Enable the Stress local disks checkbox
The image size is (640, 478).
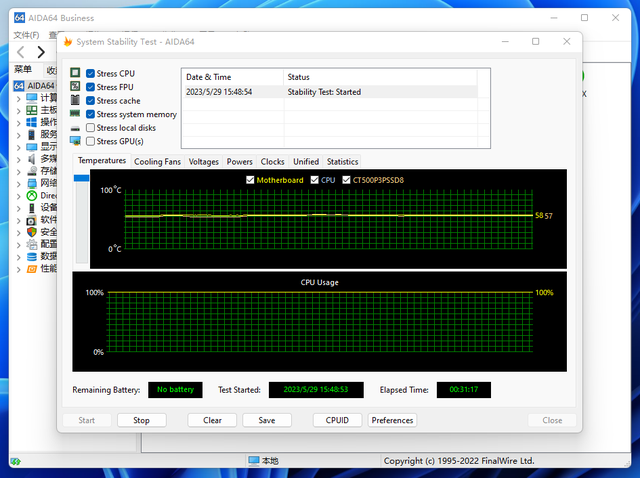coord(90,127)
